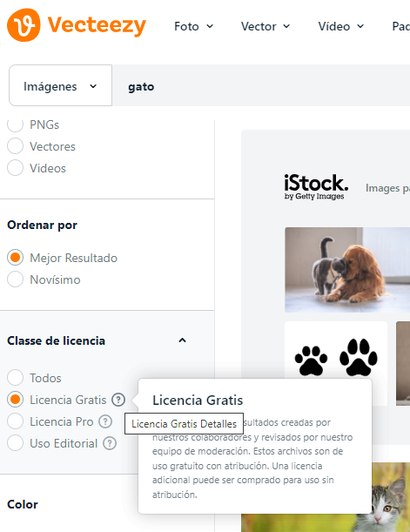The image size is (410, 532).
Task: Open the Imágenes search type dropdown
Action: (x=60, y=85)
